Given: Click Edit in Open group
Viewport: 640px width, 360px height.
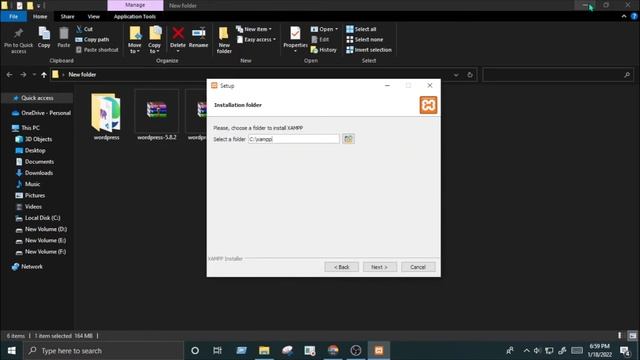Looking at the screenshot, I should [320, 40].
